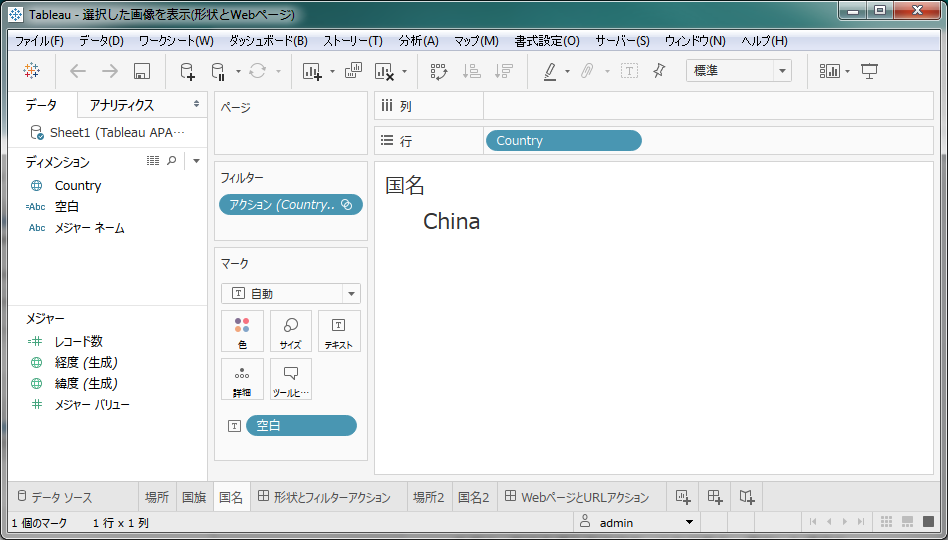The image size is (948, 540).
Task: Add a new data source via toolbar icon
Action: click(x=187, y=71)
